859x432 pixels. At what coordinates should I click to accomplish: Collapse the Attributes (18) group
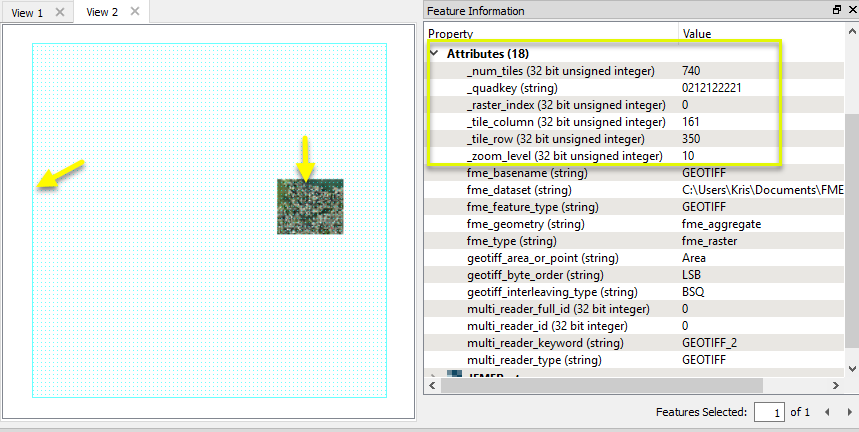coord(434,54)
